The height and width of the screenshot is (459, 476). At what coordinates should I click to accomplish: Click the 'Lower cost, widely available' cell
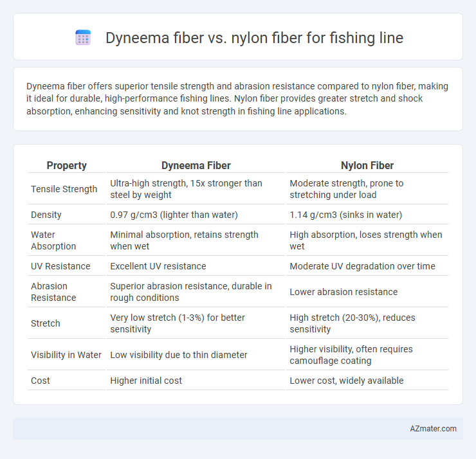click(367, 381)
